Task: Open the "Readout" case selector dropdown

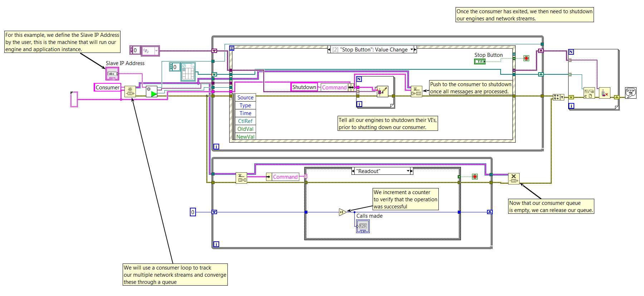Action: tap(408, 171)
